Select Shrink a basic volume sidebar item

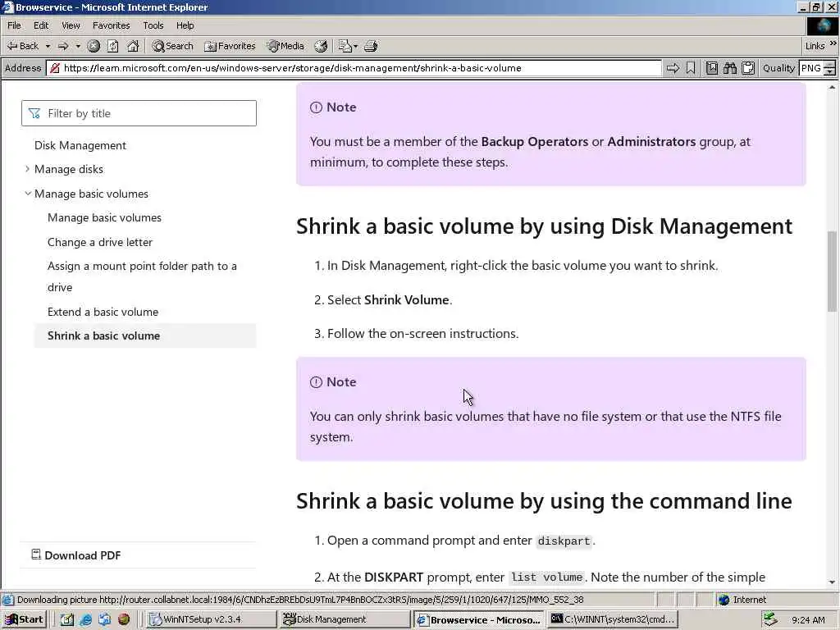tap(145, 336)
